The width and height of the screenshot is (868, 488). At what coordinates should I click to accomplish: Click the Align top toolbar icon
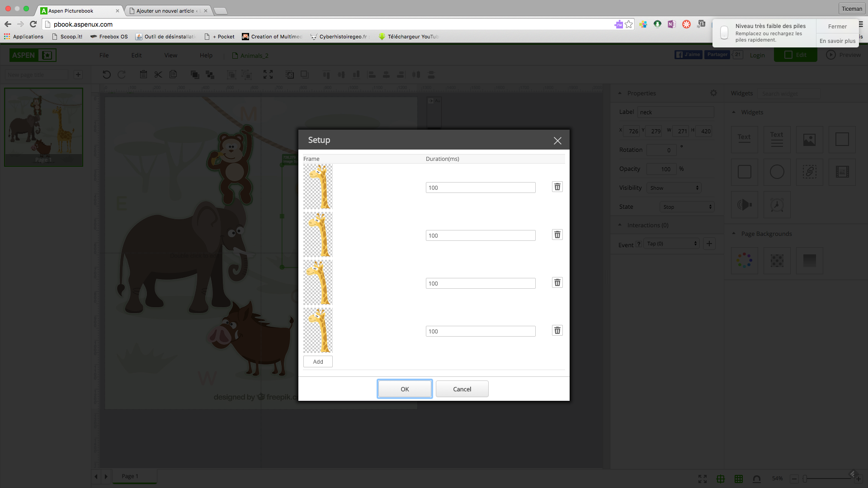click(326, 75)
